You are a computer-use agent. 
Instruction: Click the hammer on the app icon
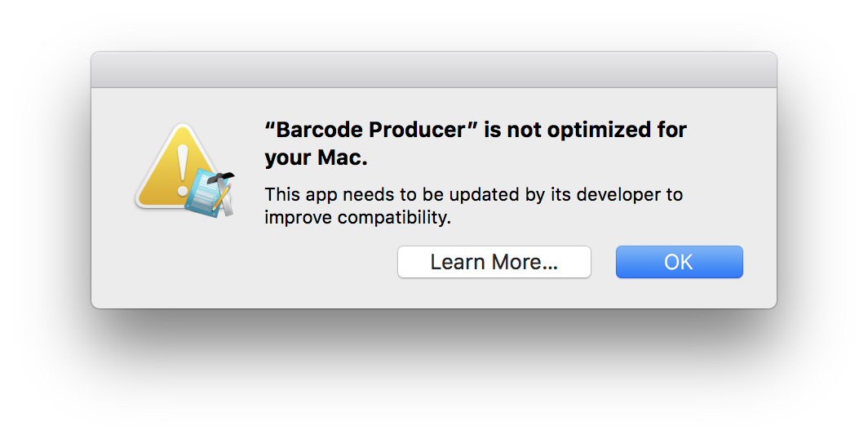220,179
